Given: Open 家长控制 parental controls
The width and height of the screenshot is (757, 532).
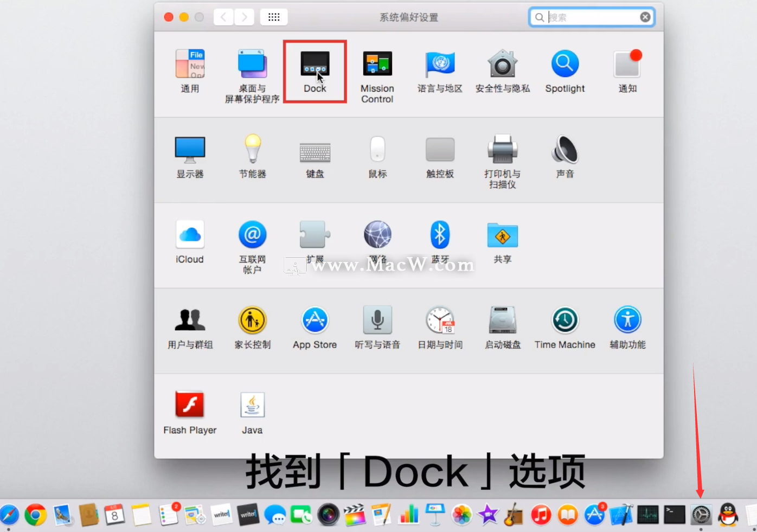Looking at the screenshot, I should 252,320.
